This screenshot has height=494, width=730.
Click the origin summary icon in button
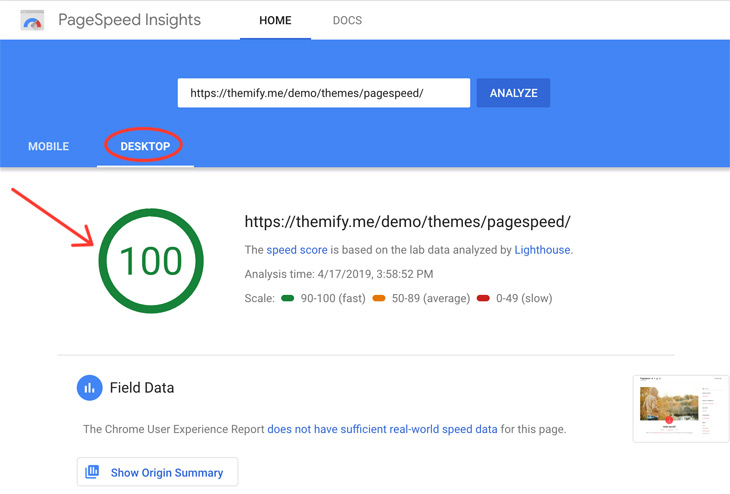(x=92, y=472)
